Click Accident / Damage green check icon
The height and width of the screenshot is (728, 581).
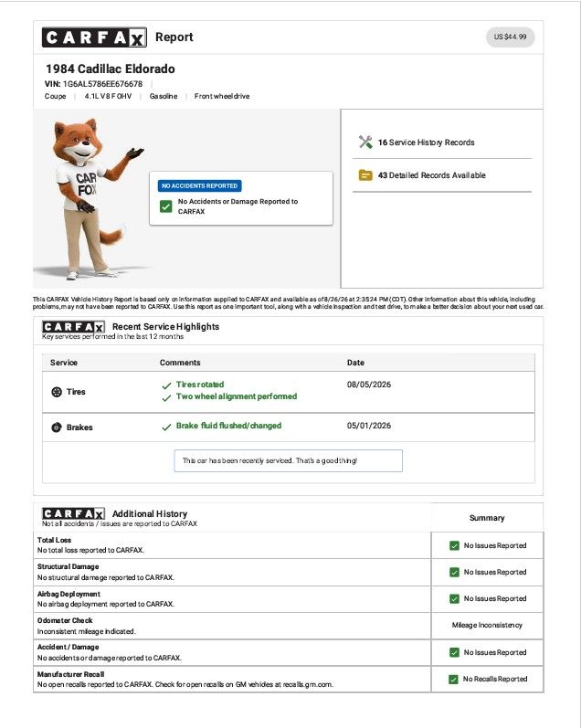coord(454,652)
